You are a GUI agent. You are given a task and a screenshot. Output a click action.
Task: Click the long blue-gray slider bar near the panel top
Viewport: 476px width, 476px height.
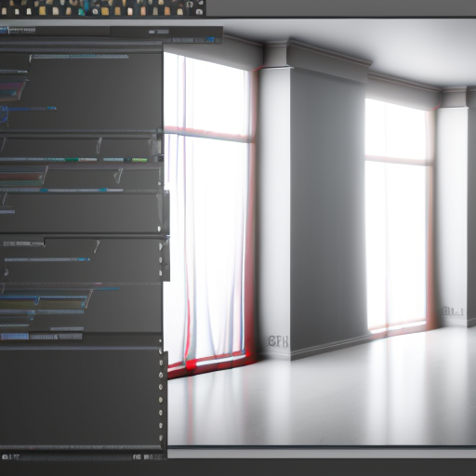pyautogui.click(x=81, y=57)
